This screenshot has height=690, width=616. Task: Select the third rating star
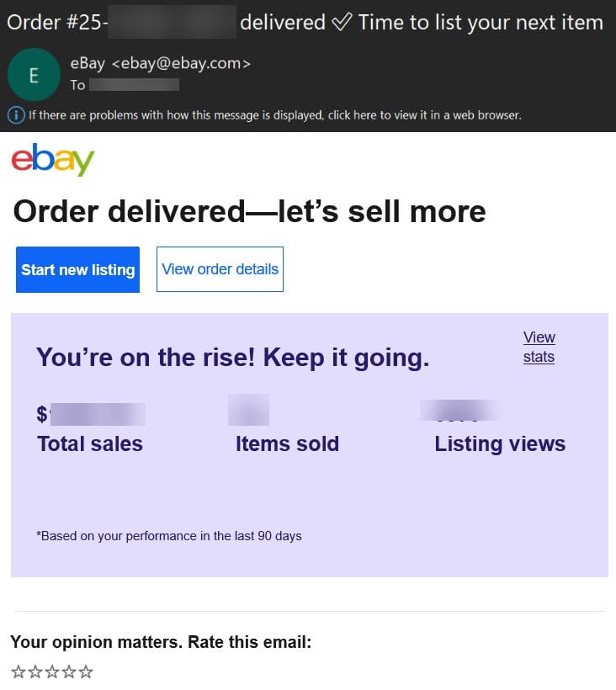tap(51, 671)
